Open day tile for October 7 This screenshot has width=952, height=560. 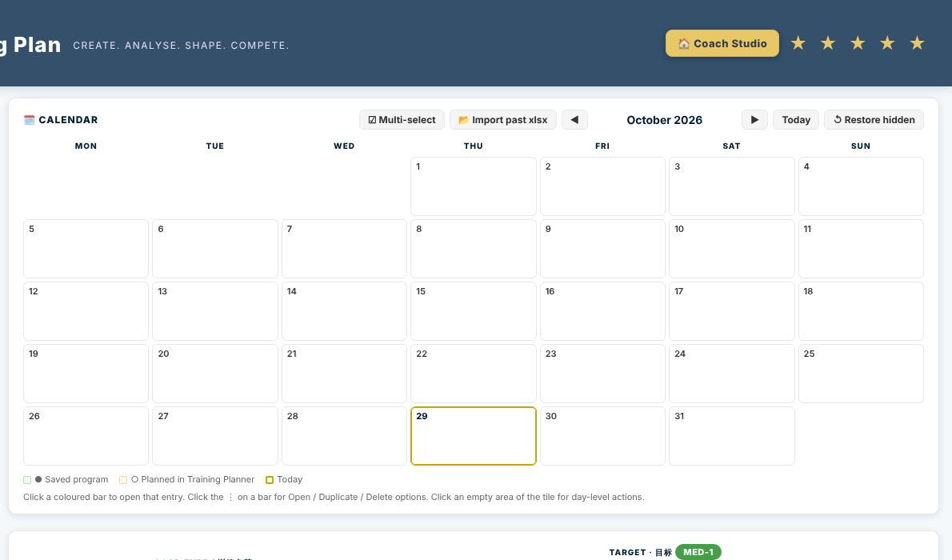pyautogui.click(x=344, y=249)
